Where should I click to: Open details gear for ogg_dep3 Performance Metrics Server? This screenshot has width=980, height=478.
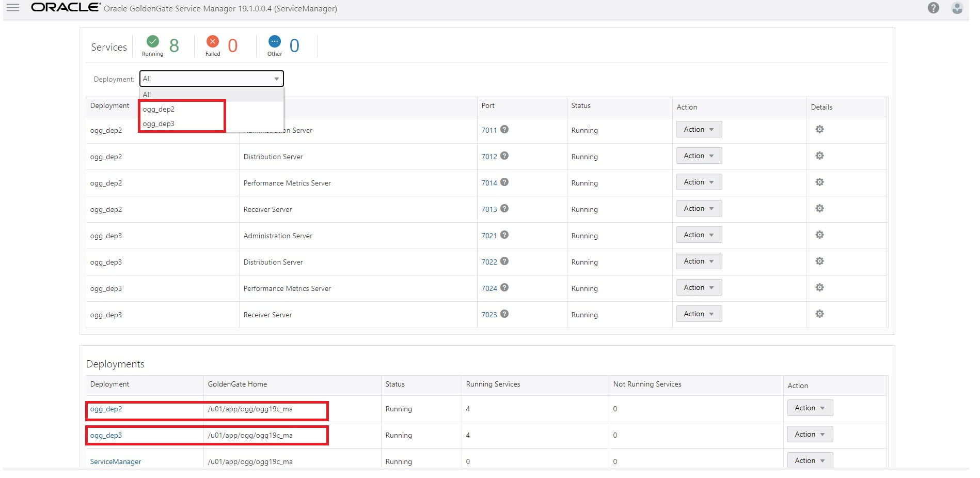[x=819, y=287]
